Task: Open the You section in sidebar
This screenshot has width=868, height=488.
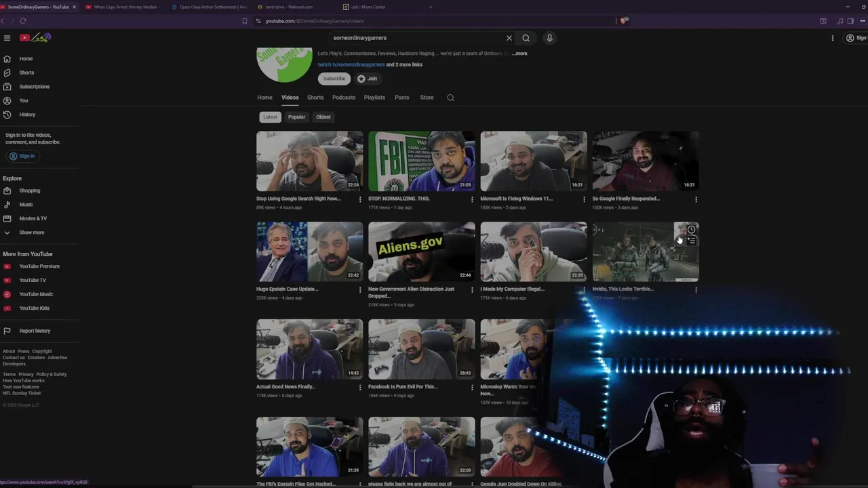Action: click(x=24, y=100)
